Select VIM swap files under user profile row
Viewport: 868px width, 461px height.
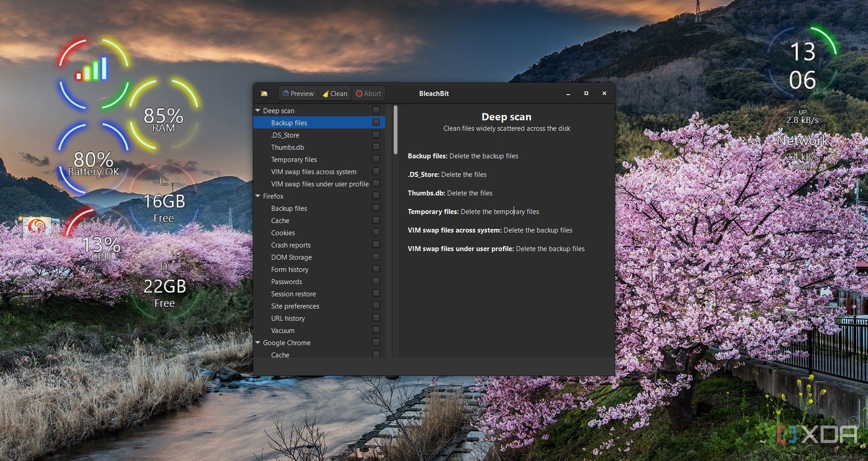click(320, 184)
